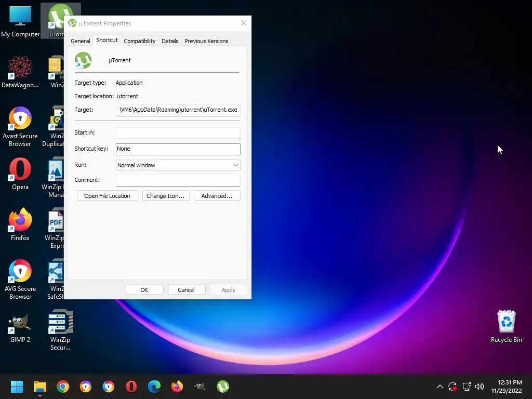Show hidden system tray icons
Screen dimensions: 532x399
coord(440,387)
